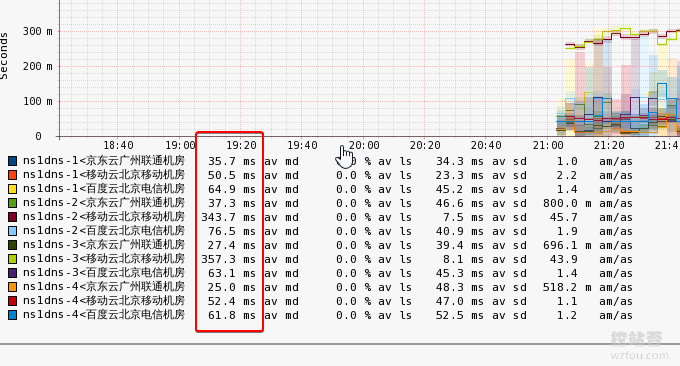Select legend label ns1dns-2<百度云北京电信机房

(x=104, y=231)
